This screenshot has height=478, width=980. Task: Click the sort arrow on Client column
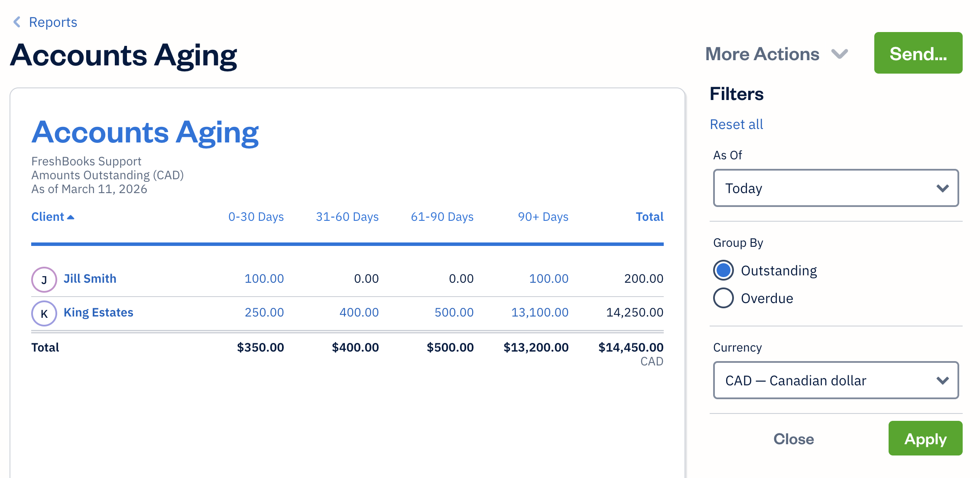point(71,216)
